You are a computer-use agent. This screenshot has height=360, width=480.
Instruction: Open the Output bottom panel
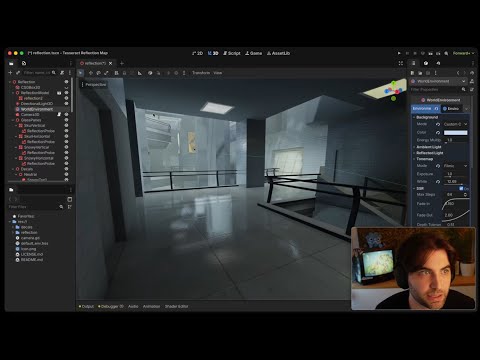tap(86, 306)
